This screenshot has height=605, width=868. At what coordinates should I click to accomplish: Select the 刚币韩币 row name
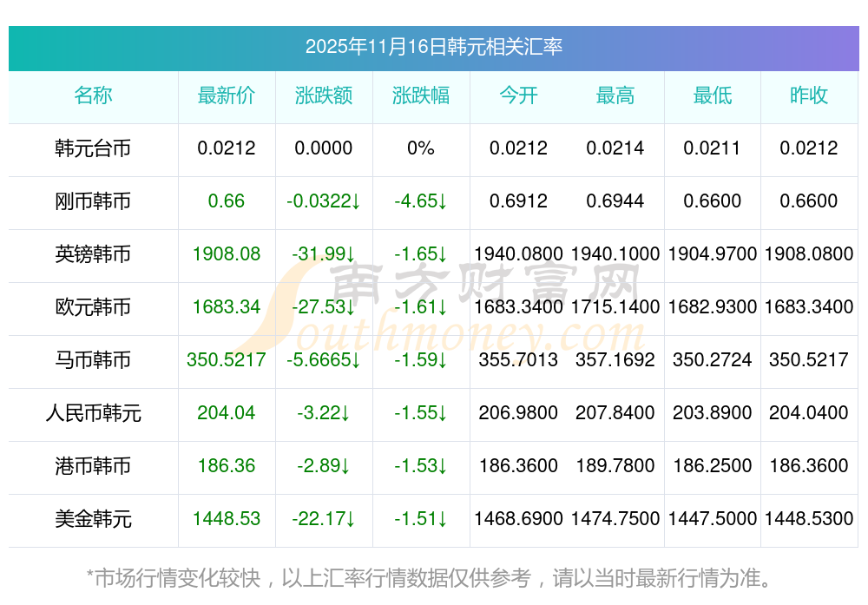[93, 201]
